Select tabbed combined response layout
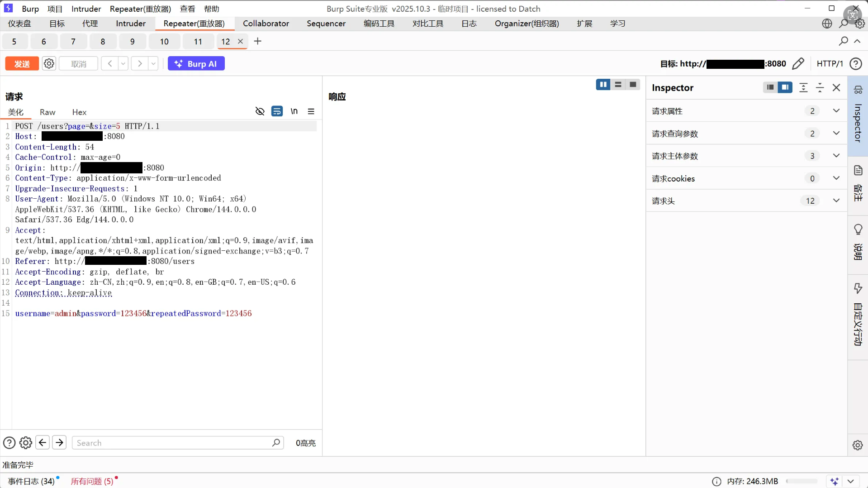This screenshot has width=868, height=488. (633, 85)
